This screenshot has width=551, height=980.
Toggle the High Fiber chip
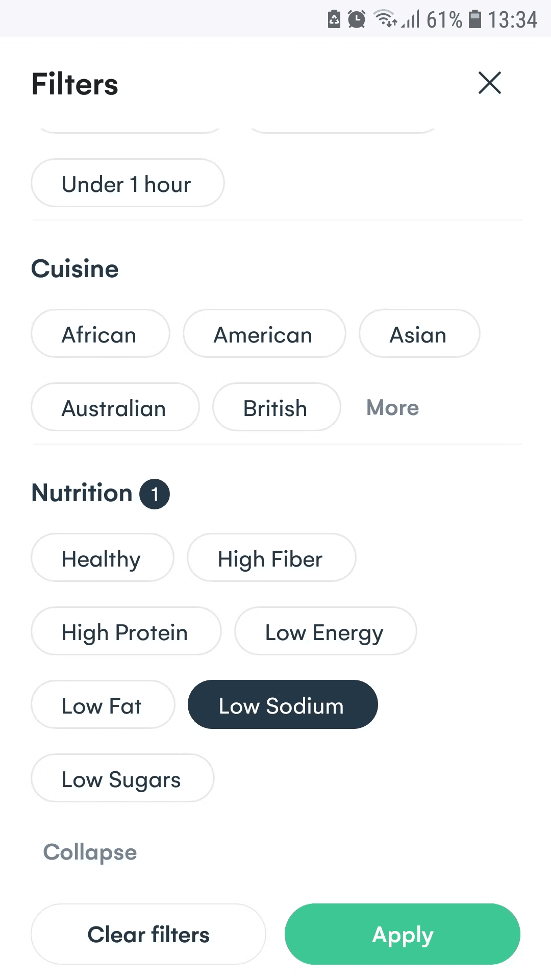(x=271, y=558)
